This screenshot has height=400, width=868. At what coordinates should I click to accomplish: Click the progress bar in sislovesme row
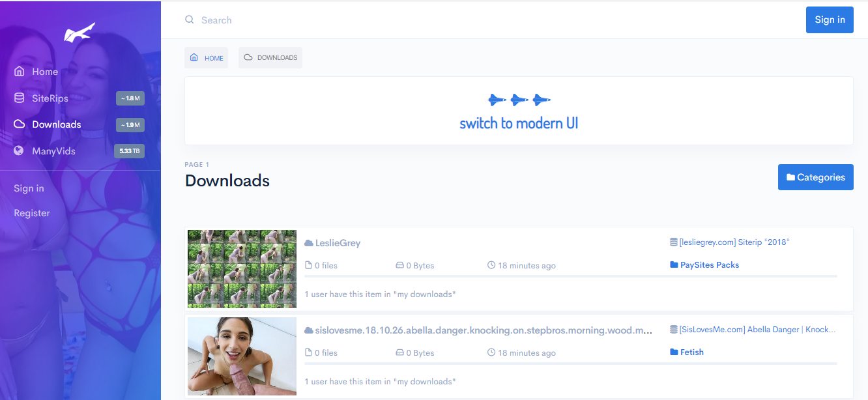click(x=571, y=364)
